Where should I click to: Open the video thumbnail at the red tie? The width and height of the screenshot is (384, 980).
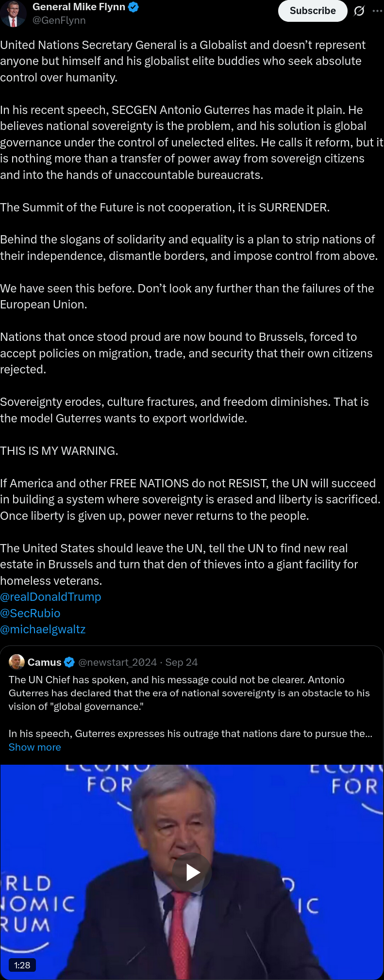(x=181, y=921)
